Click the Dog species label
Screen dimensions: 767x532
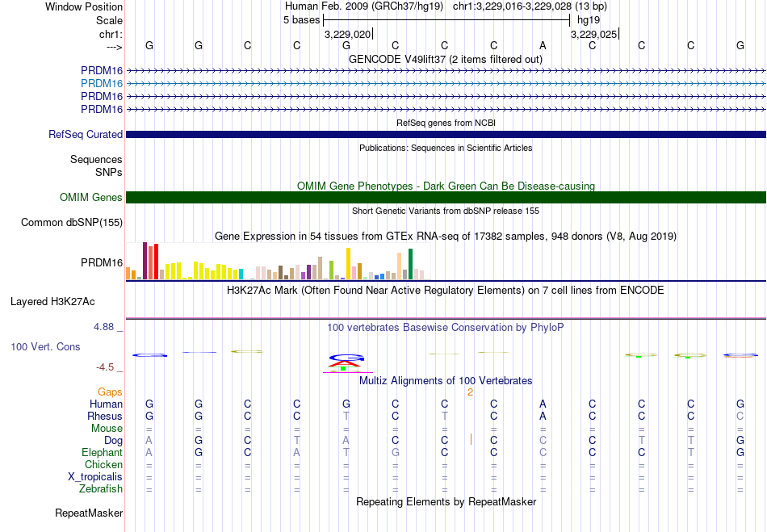[114, 441]
